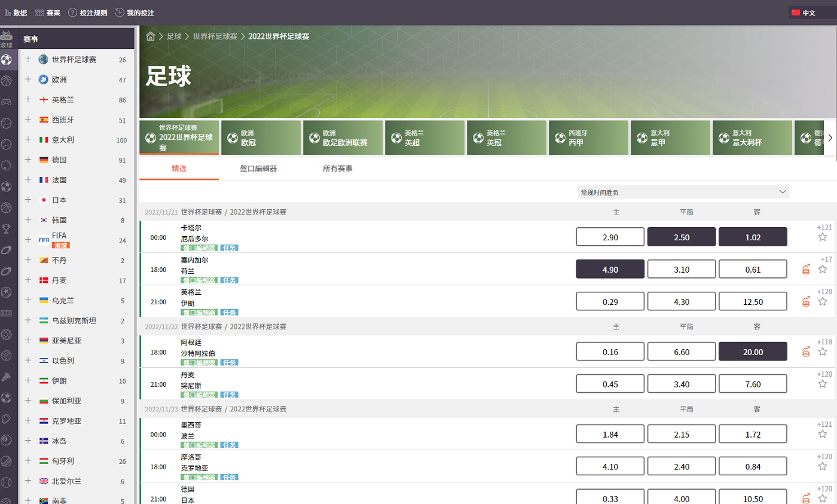Toggle the 20.00 away odds for 阿根廷 match

753,352
